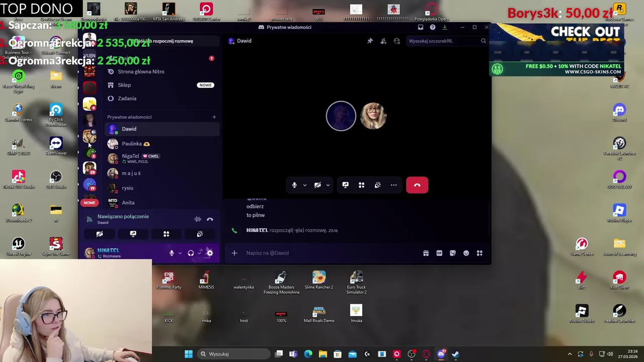Image resolution: width=644 pixels, height=362 pixels.
Task: Open Paulinka private conversation
Action: pos(162,144)
